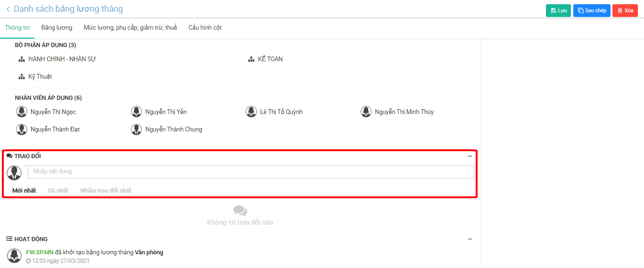The image size is (644, 268).
Task: Collapse the TRAO ĐỔI section
Action: pos(470,156)
